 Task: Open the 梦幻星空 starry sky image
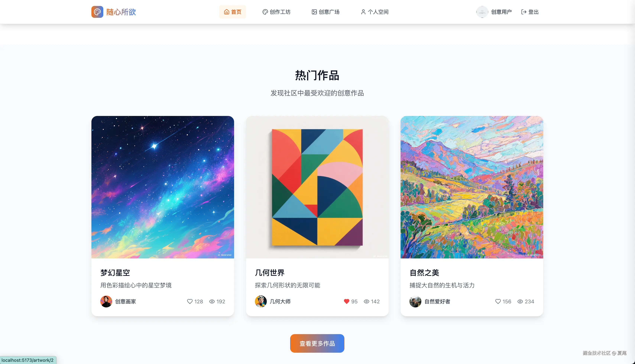[163, 187]
